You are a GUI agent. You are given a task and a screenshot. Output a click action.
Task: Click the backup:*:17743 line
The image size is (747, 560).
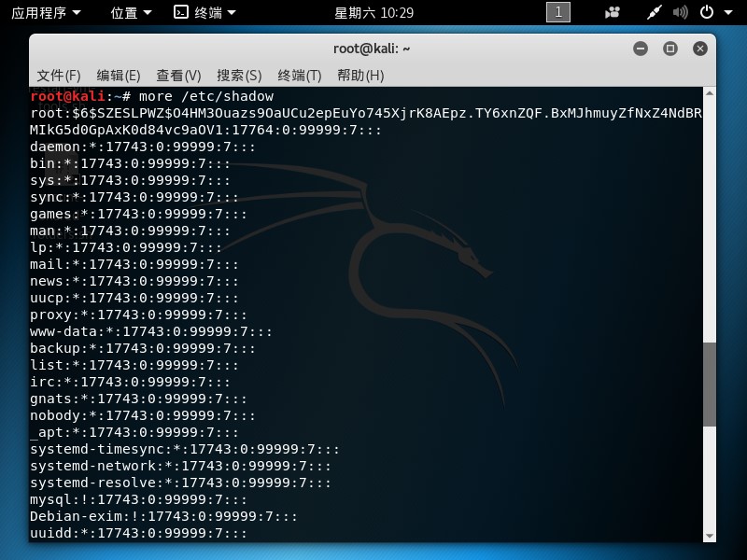coord(143,348)
